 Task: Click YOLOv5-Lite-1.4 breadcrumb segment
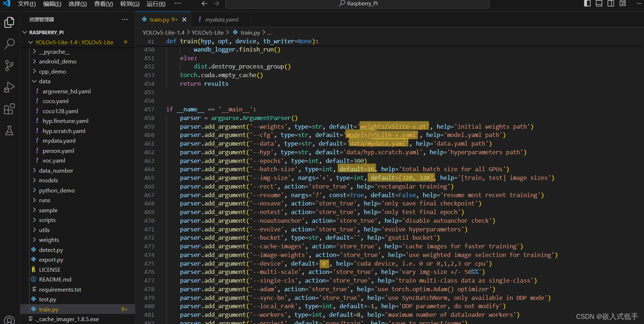163,32
